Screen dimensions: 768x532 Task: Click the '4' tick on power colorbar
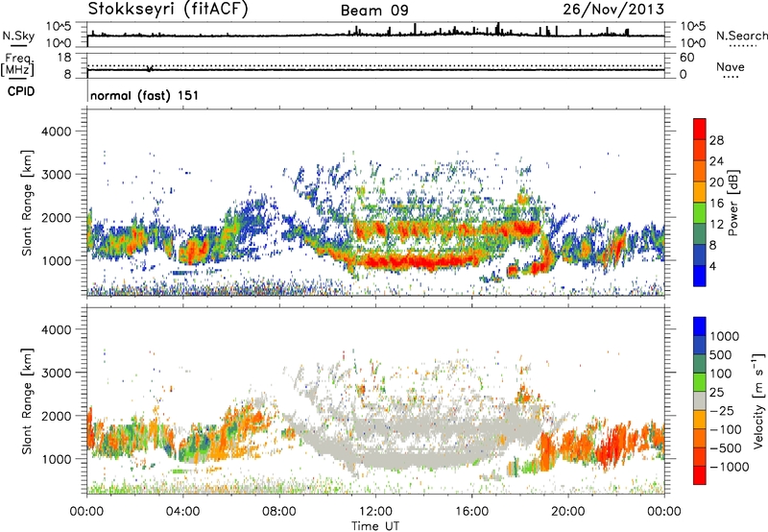tap(712, 266)
